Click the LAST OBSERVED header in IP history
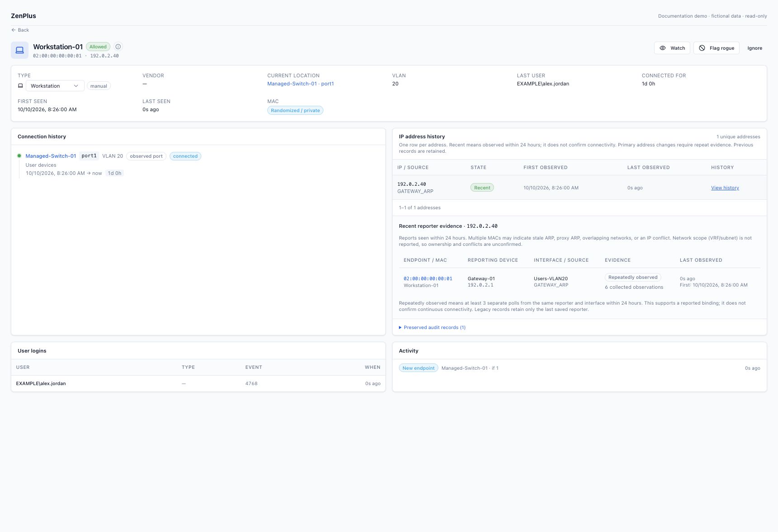 [648, 167]
